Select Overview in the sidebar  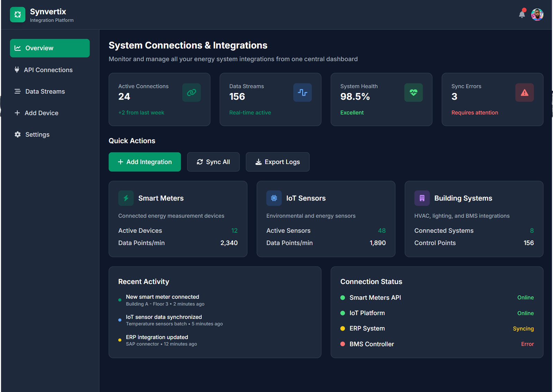coord(50,48)
